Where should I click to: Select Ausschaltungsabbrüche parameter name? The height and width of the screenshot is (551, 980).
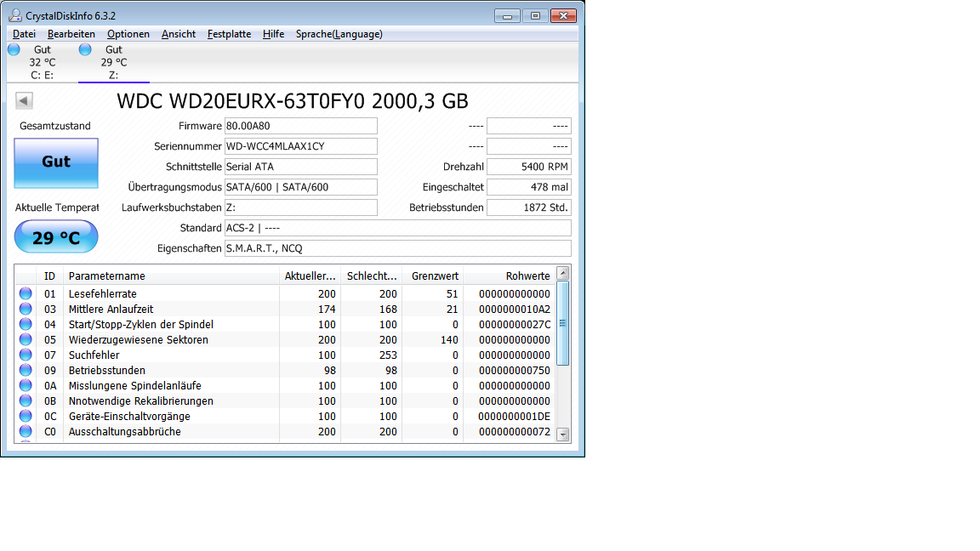(x=124, y=432)
